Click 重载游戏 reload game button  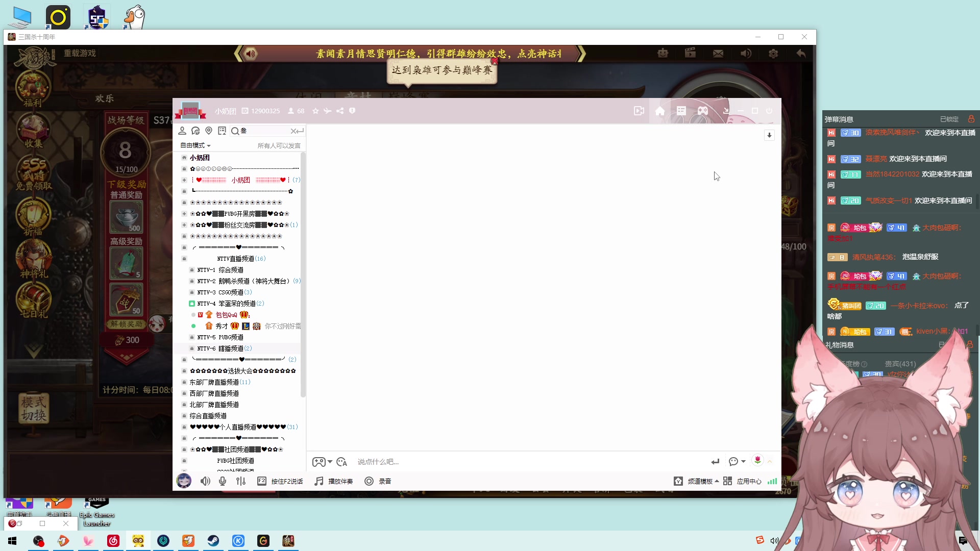pyautogui.click(x=80, y=53)
